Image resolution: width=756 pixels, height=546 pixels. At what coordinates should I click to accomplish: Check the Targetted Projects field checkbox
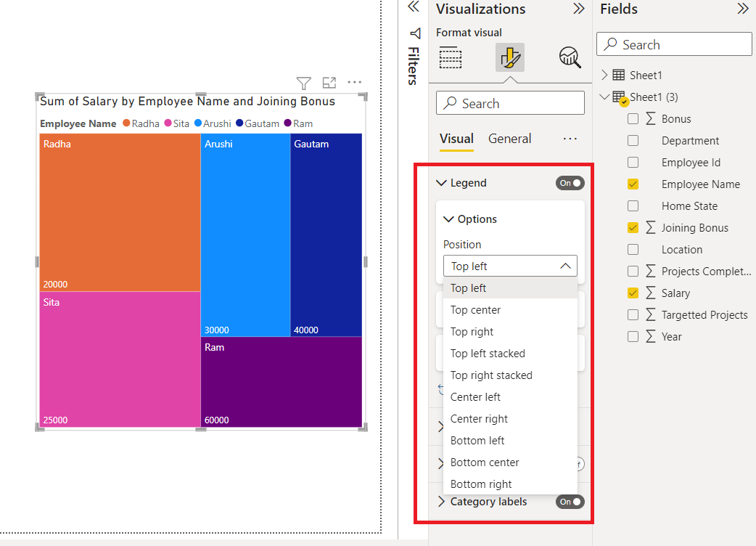(633, 314)
